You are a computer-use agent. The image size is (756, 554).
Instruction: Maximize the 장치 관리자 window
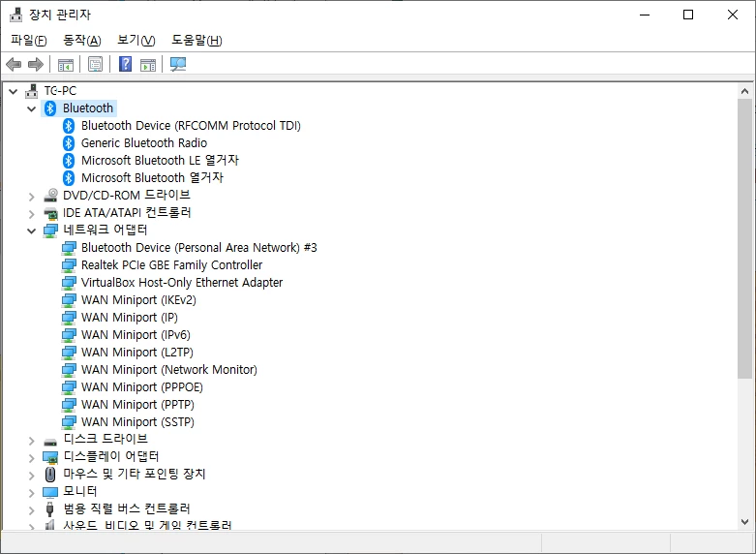(688, 15)
